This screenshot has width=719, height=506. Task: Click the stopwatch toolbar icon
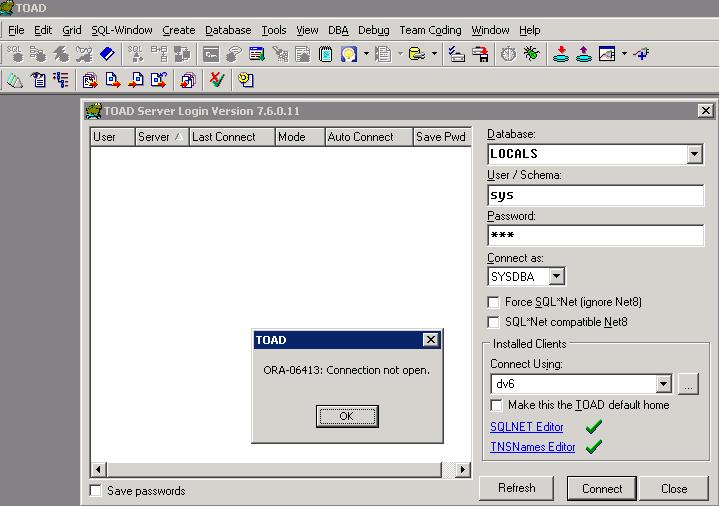(x=508, y=54)
